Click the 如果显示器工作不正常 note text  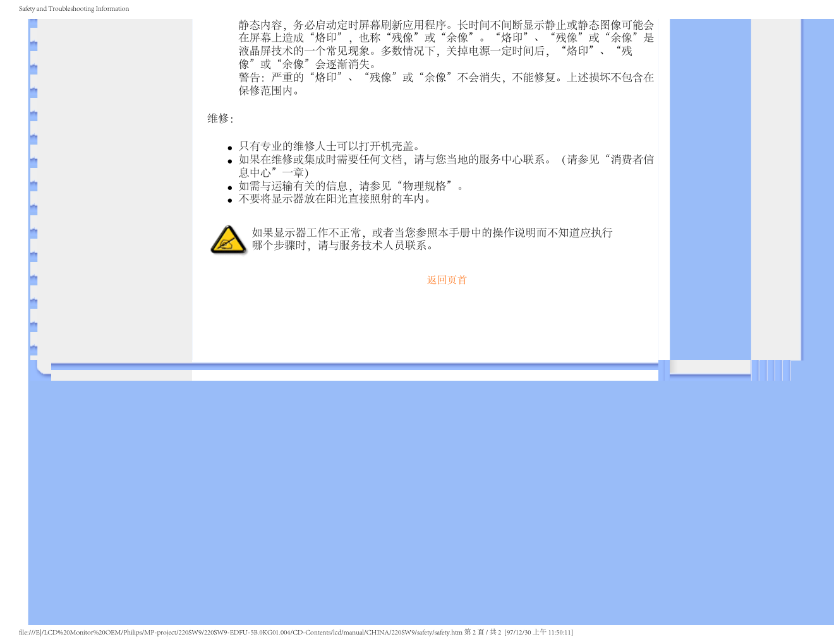pos(432,233)
